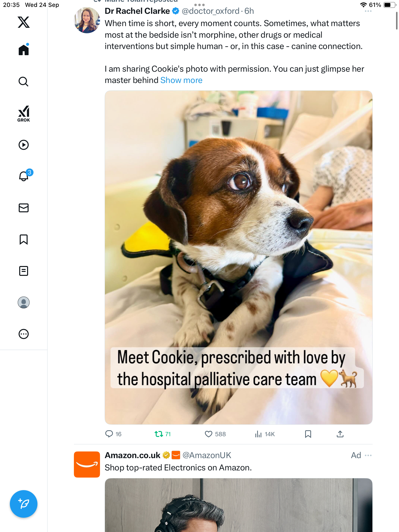Share the Cookie dog post

[x=340, y=434]
